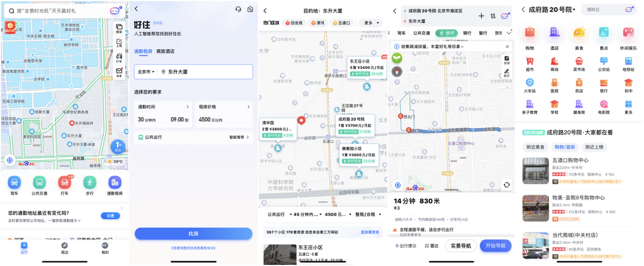Open the 酒店 hotel category icon
Screen dimensions: 644x266
[x=554, y=38]
